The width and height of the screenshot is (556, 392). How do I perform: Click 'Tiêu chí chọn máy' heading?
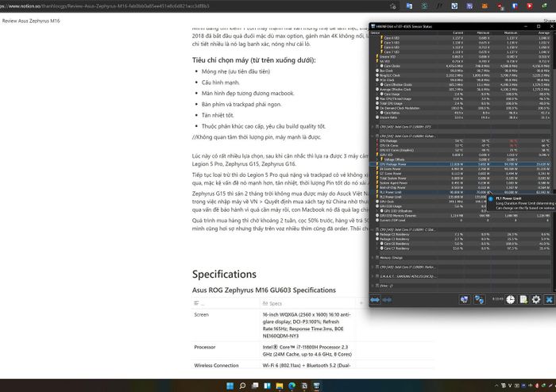[254, 60]
